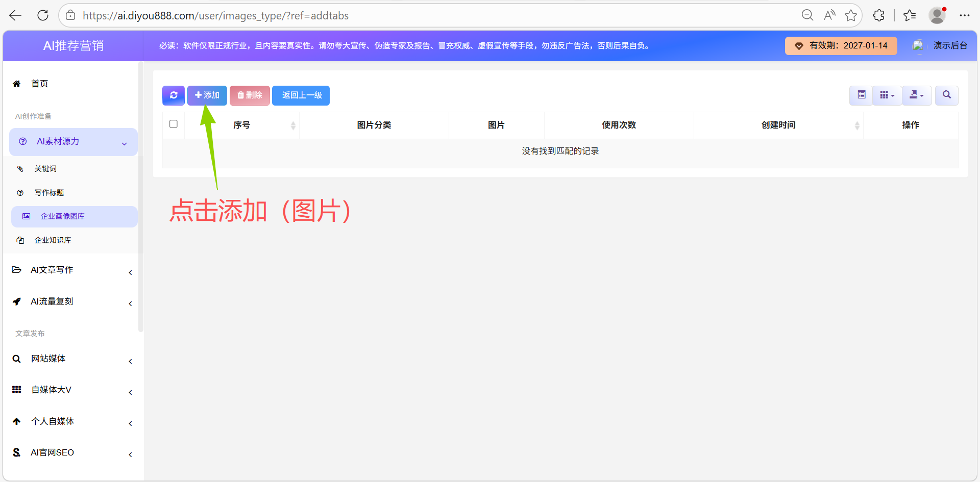Image resolution: width=980 pixels, height=482 pixels.
Task: Open the 写作标题 sidebar item
Action: pos(49,192)
